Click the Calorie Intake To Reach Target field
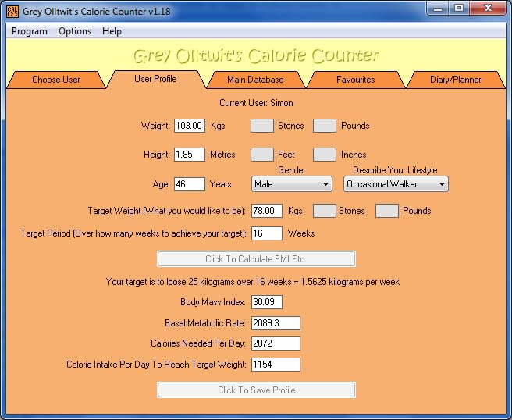Viewport: 512px width, 420px height. (x=276, y=365)
